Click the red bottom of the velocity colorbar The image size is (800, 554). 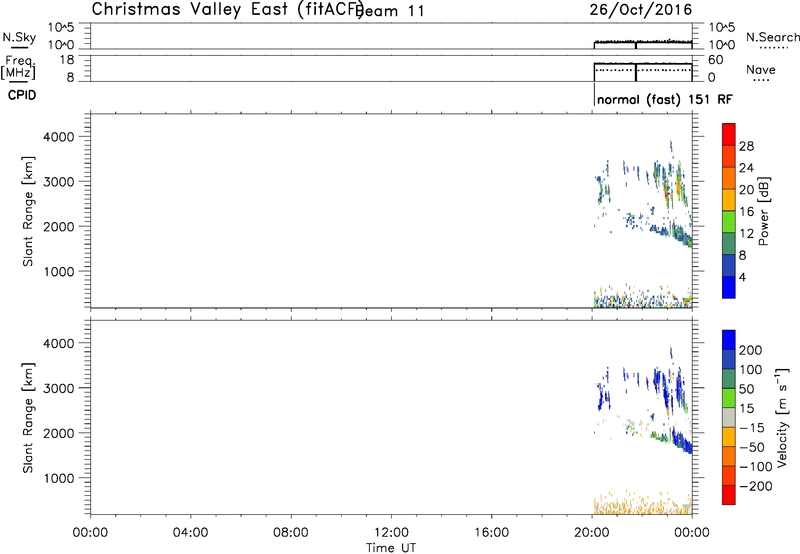click(729, 495)
